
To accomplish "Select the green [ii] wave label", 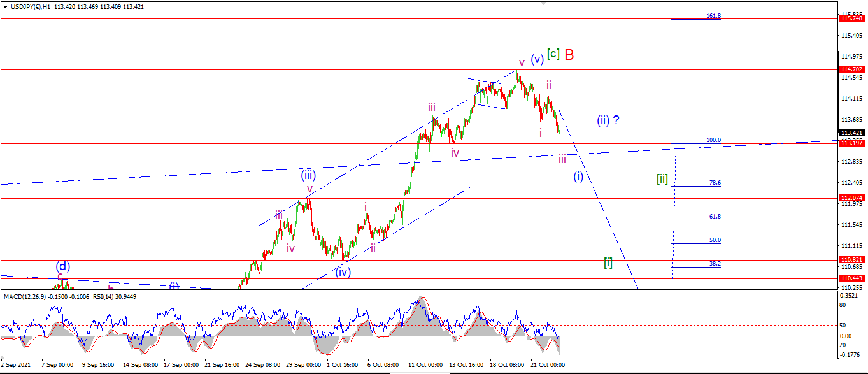I will [662, 179].
